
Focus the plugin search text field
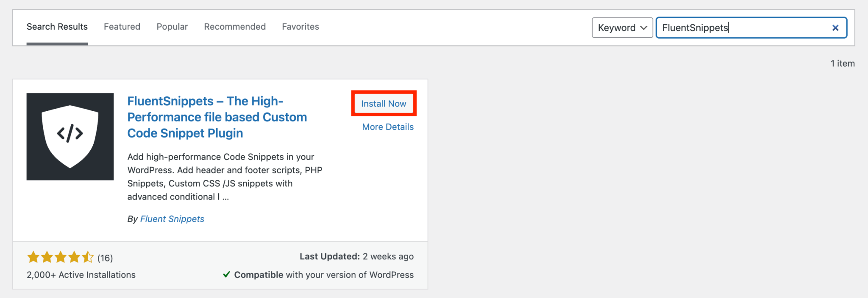pyautogui.click(x=742, y=28)
